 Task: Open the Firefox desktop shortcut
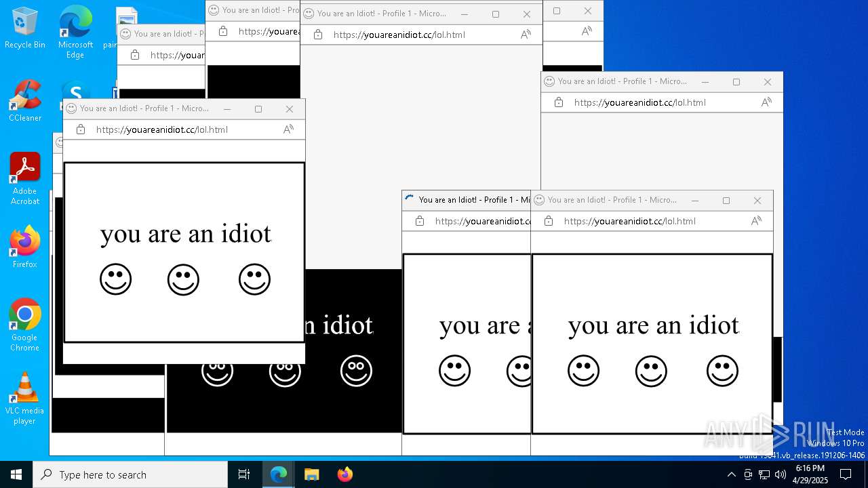(25, 247)
